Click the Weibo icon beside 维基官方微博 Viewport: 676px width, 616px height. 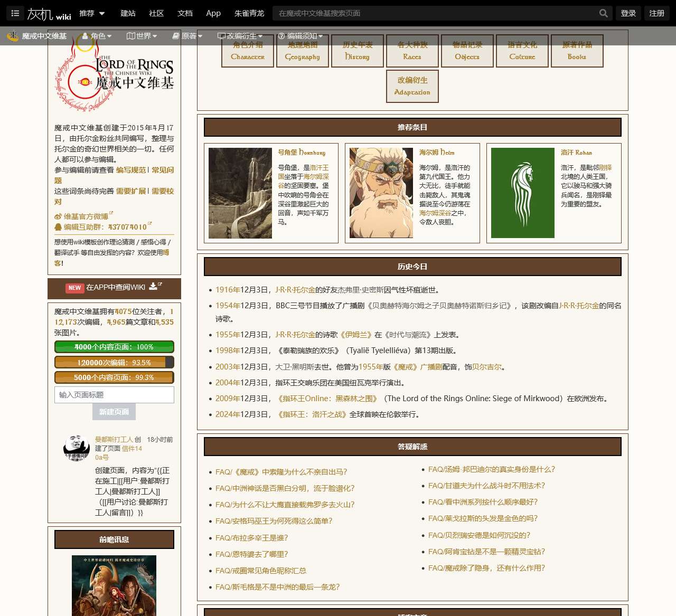[58, 216]
